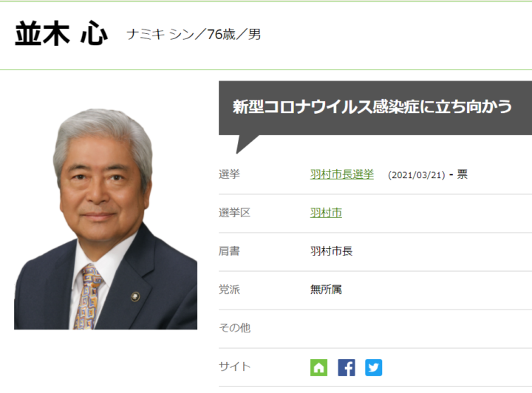Open the candidate's homepage via green house icon
Screen dimensions: 532x393
click(x=318, y=367)
